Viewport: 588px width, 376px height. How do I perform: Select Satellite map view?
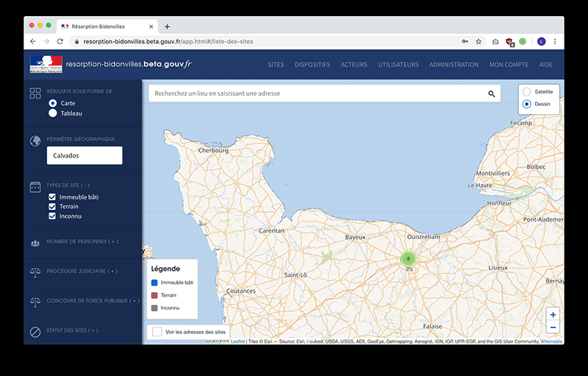(527, 92)
